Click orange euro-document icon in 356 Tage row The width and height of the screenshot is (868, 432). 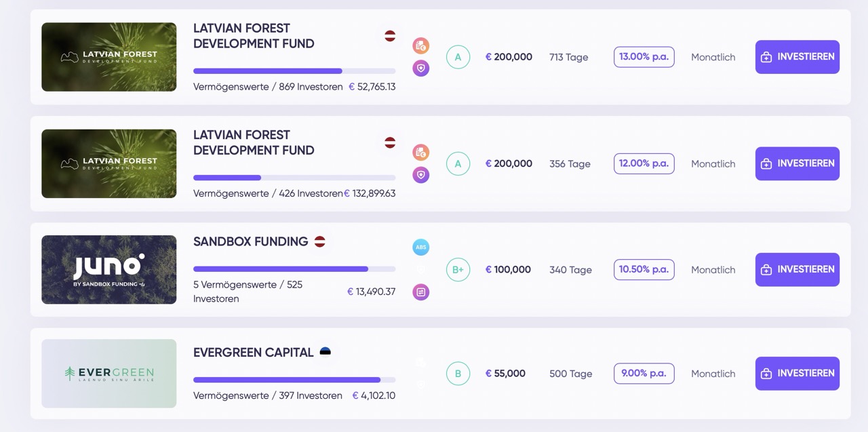tap(421, 153)
